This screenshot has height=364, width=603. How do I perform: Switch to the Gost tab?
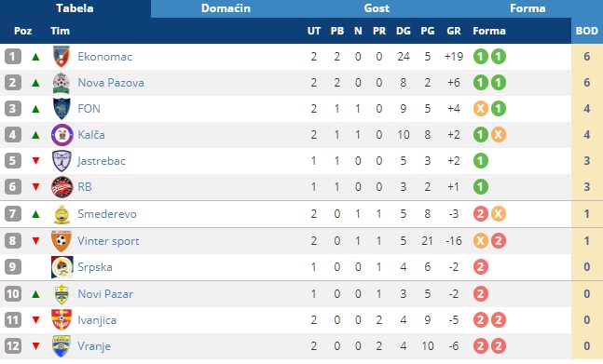point(377,8)
